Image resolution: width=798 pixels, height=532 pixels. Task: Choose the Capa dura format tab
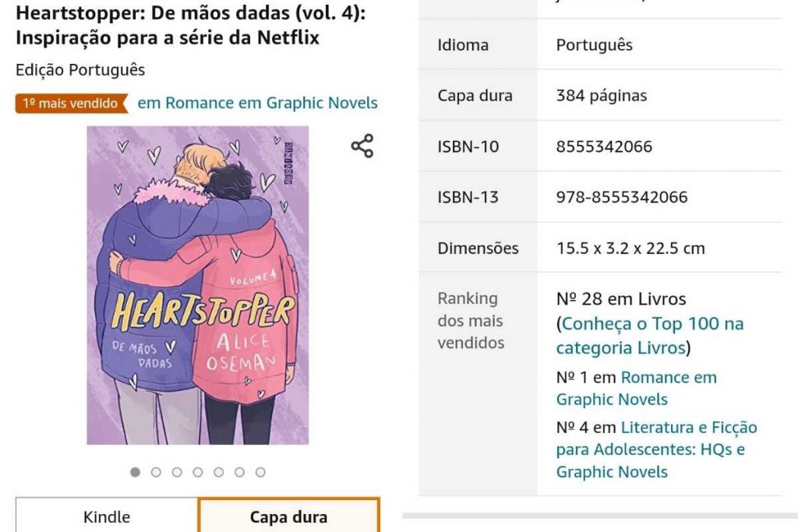pos(288,516)
